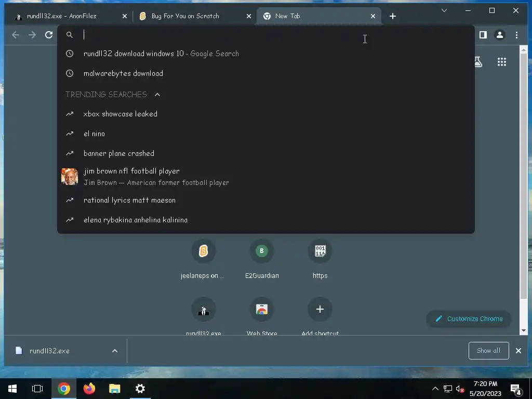
Task: Open the jeelaneps on Scratch shortcut
Action: point(203,260)
